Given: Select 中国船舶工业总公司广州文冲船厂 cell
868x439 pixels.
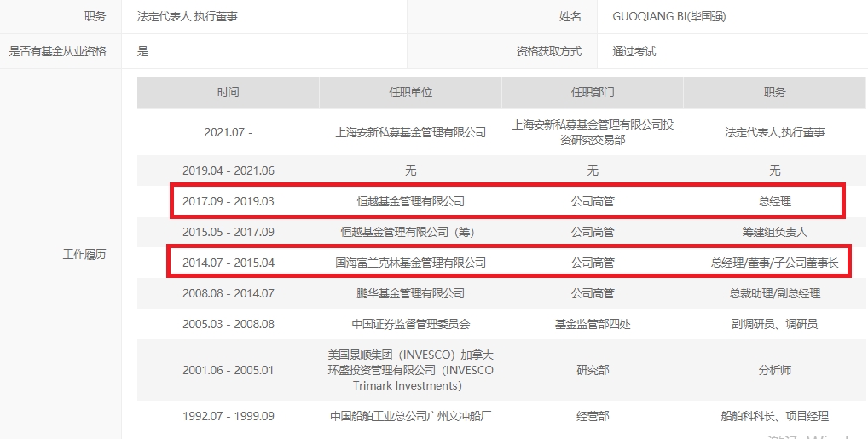Looking at the screenshot, I should [410, 416].
